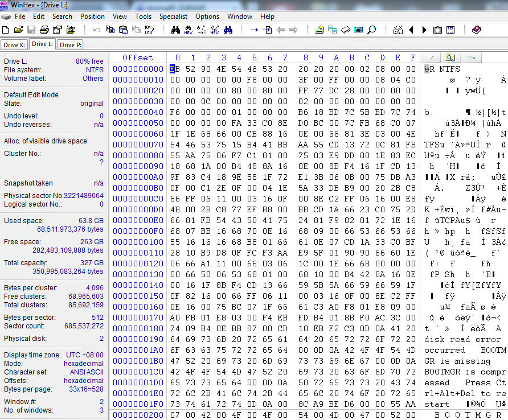Click the magnifying glass Analyze icon
Viewport: 508px width, 420px height.
[x=372, y=30]
